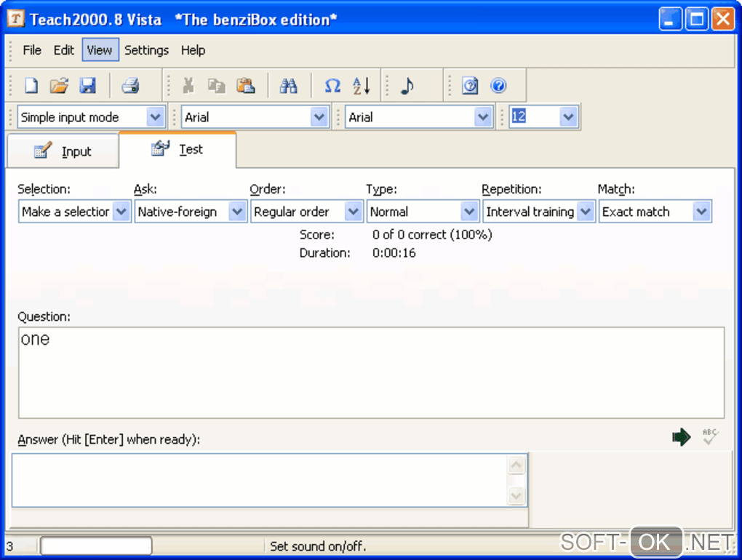The width and height of the screenshot is (742, 560).
Task: Open the Help menu
Action: coord(193,50)
